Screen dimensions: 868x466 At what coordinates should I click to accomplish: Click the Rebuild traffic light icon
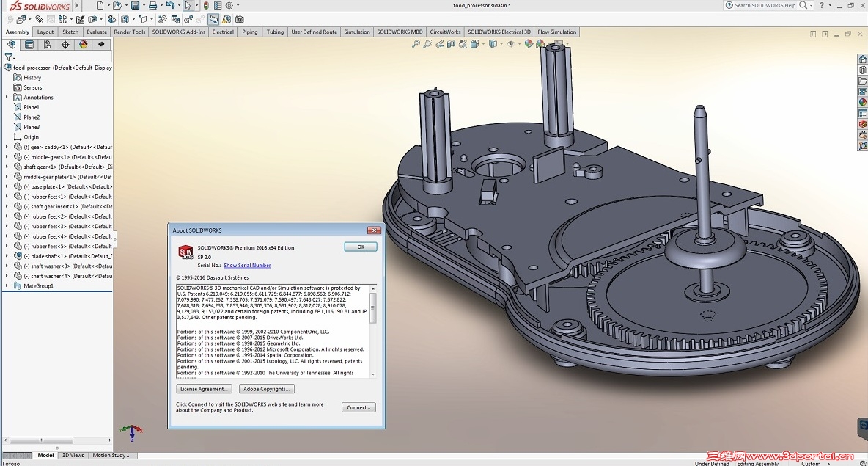[x=205, y=6]
